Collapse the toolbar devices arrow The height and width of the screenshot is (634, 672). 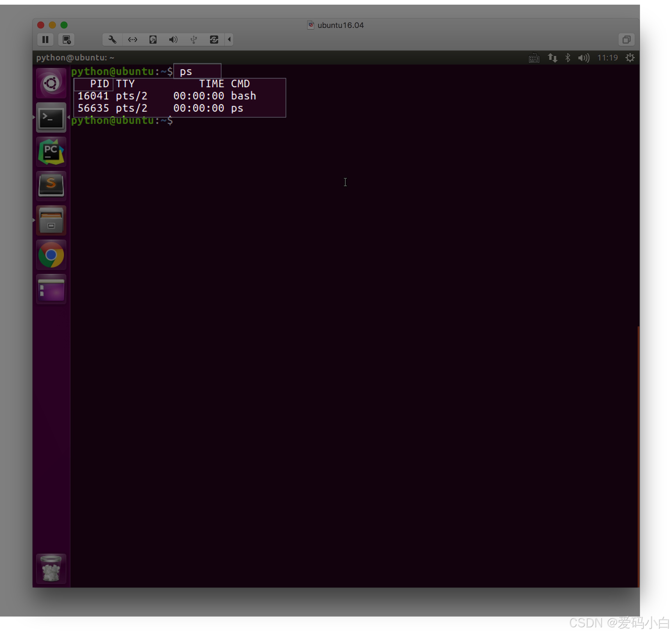[229, 40]
